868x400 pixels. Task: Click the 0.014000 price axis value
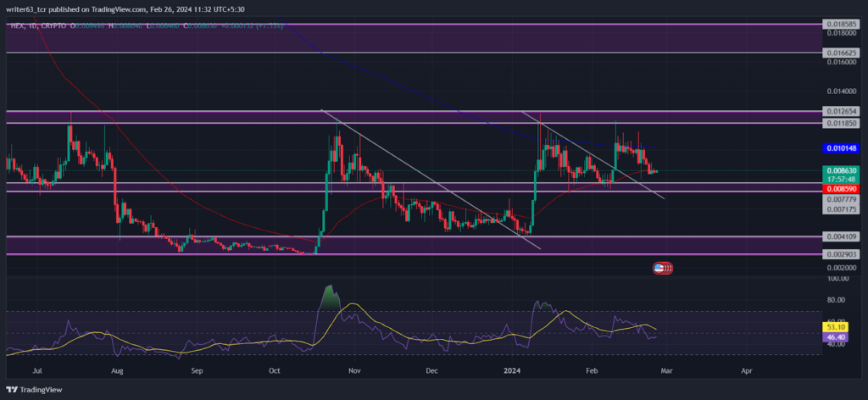840,92
